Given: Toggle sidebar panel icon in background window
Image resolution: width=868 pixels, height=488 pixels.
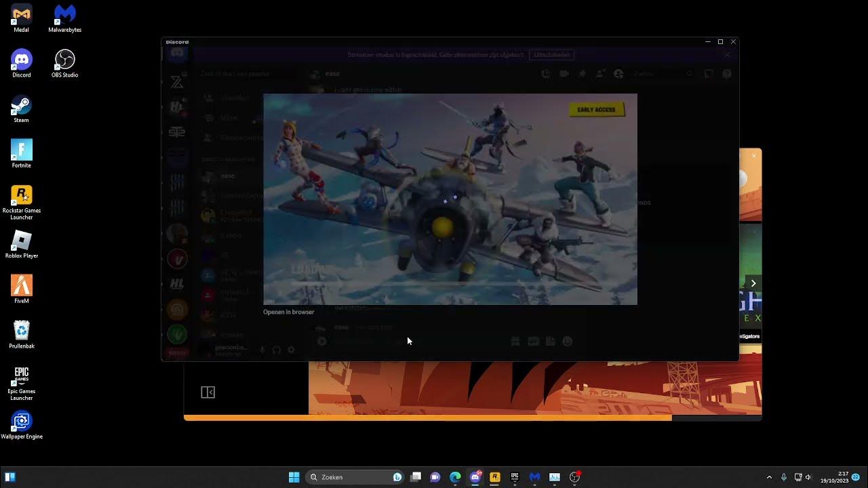Looking at the screenshot, I should 208,392.
